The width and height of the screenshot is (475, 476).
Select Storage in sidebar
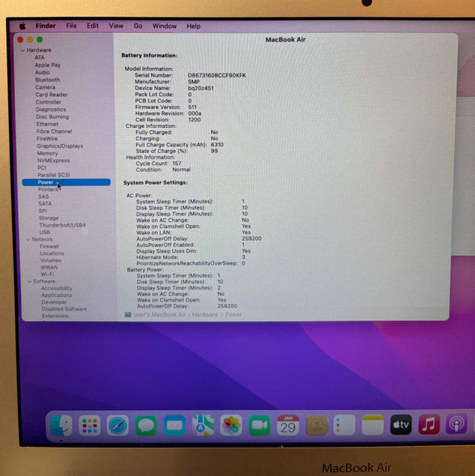pyautogui.click(x=48, y=218)
